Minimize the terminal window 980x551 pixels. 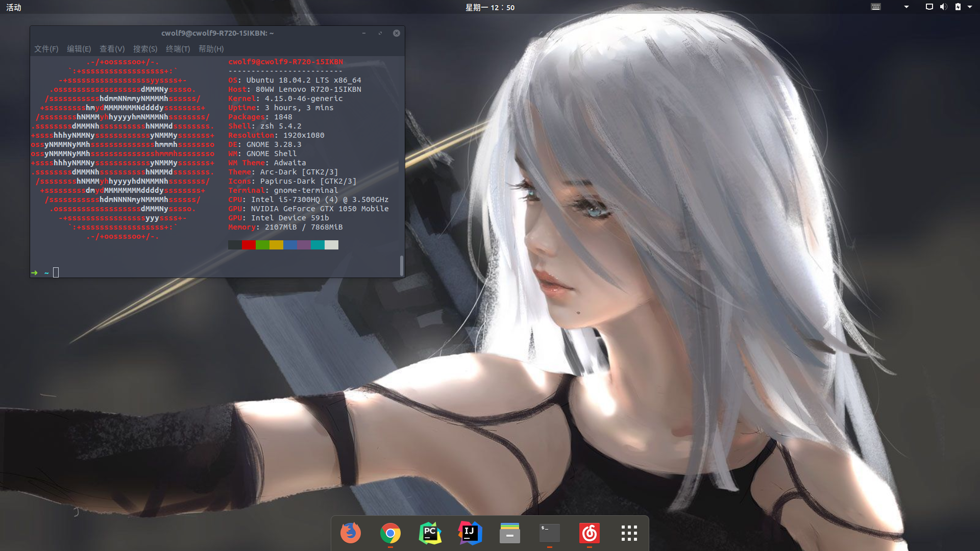[x=364, y=33]
